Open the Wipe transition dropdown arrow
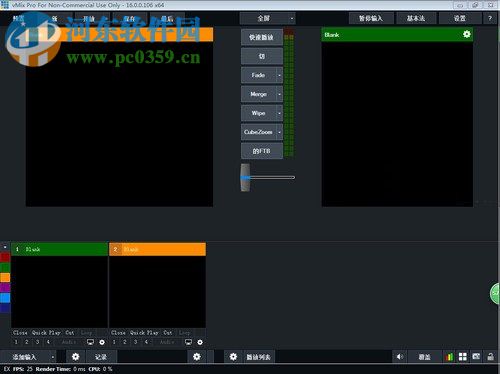The width and height of the screenshot is (500, 374). [279, 113]
